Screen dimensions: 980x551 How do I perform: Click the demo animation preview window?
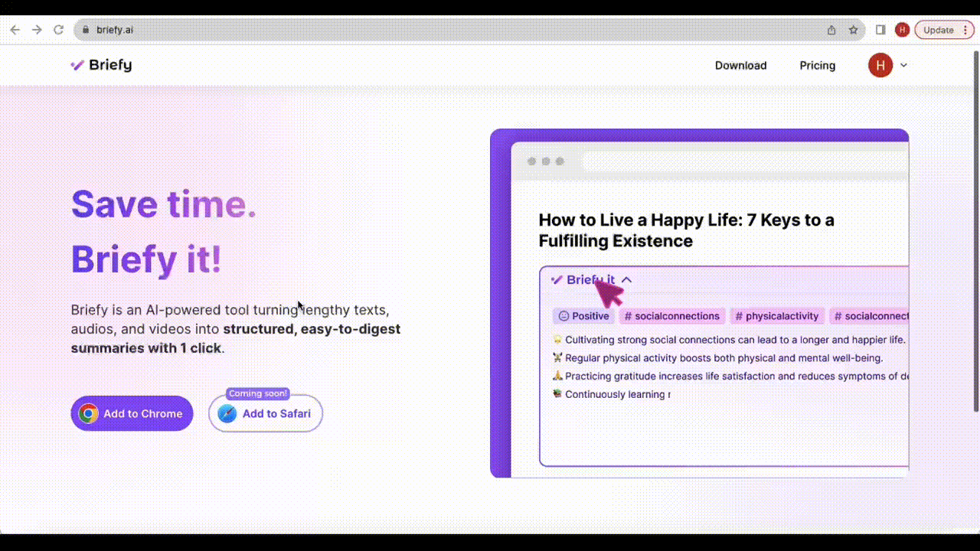[700, 303]
